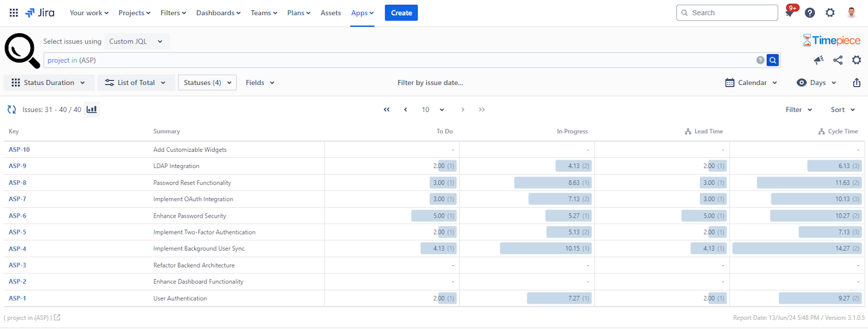The height and width of the screenshot is (329, 868).
Task: Show the chart view icon
Action: (92, 110)
